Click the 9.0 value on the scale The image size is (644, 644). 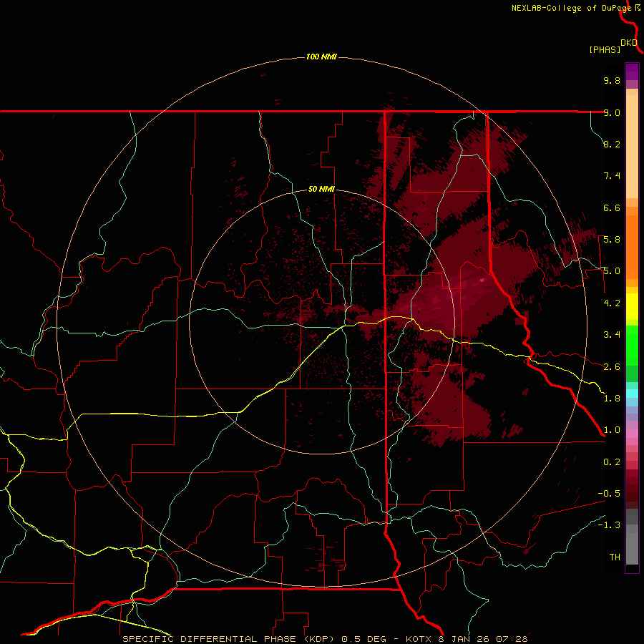tap(612, 112)
